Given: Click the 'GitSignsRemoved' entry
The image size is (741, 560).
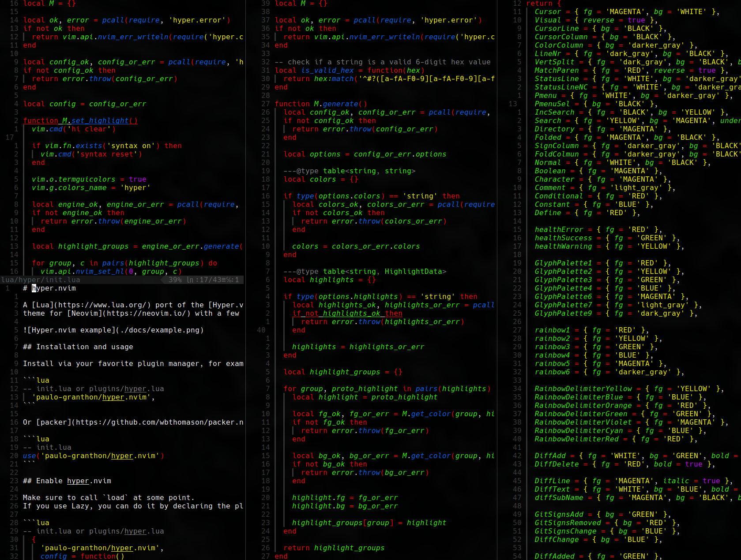Looking at the screenshot, I should tap(607, 523).
